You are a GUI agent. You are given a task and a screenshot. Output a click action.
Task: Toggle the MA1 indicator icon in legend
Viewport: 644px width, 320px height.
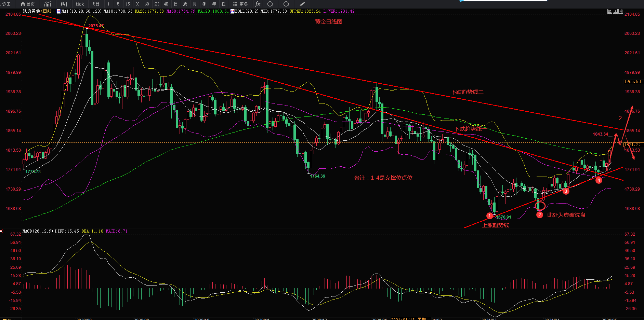[58, 11]
